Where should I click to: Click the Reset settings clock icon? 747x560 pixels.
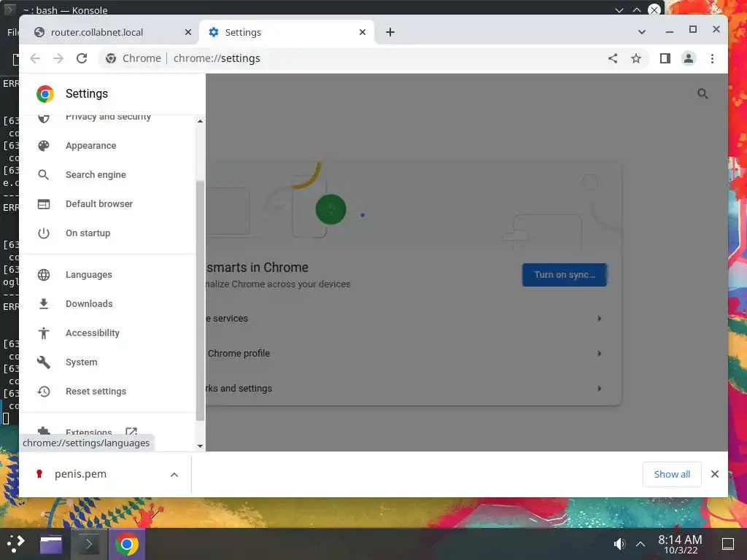coord(44,391)
